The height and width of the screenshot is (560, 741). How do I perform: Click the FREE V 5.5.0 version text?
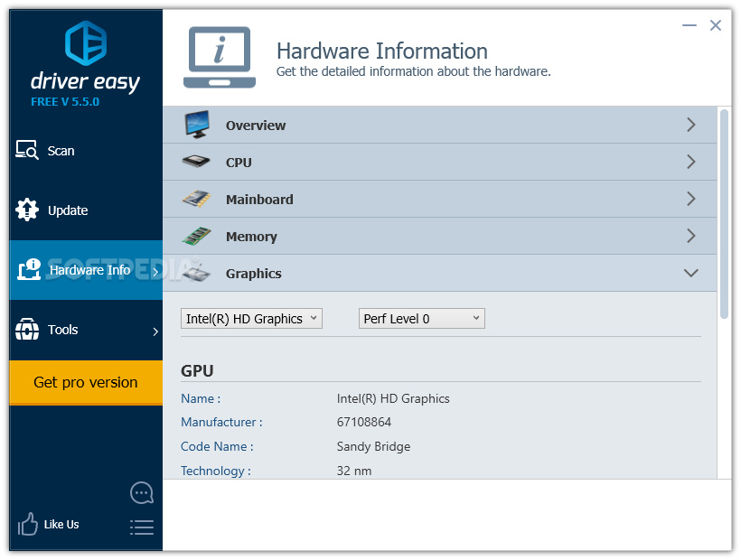[65, 101]
